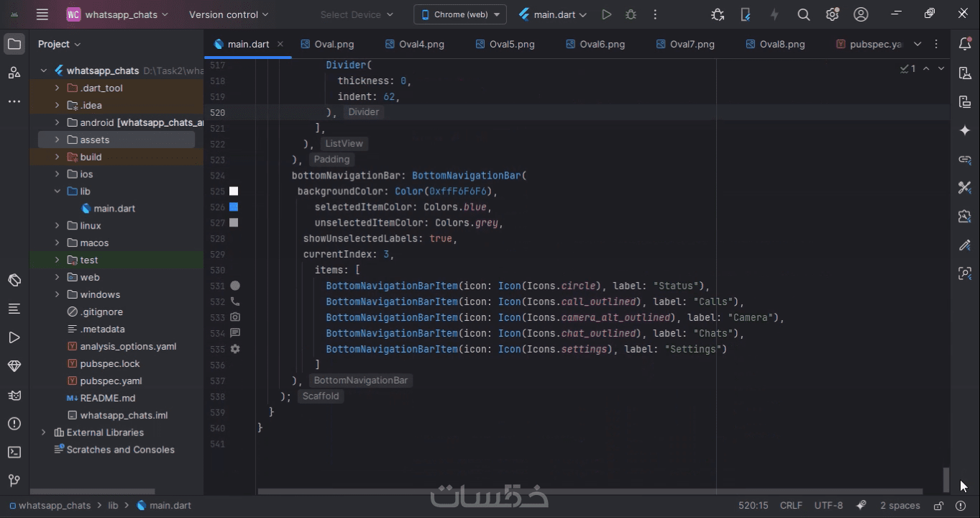Screen dimensions: 980x518
Task: Select analysis_options.yaml in the project tree
Action: [127, 346]
